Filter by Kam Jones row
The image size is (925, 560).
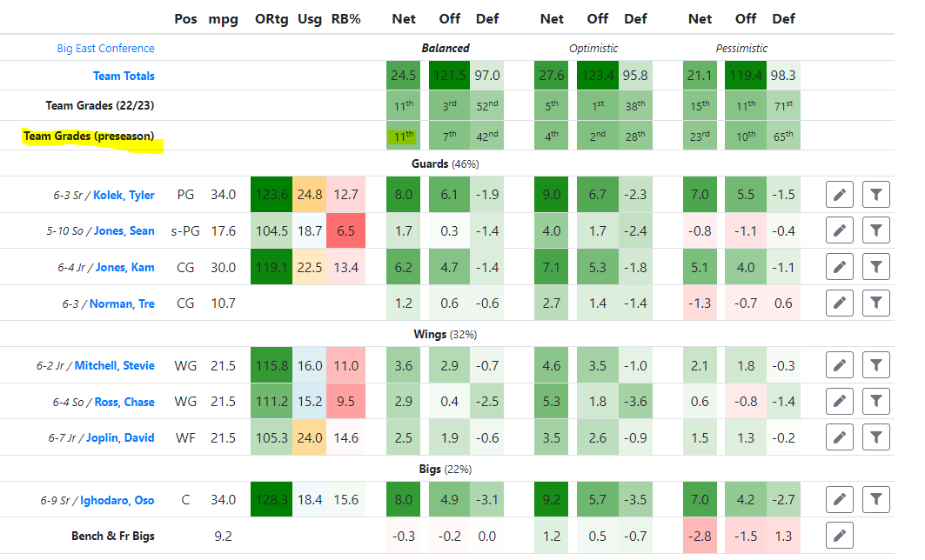pos(876,267)
